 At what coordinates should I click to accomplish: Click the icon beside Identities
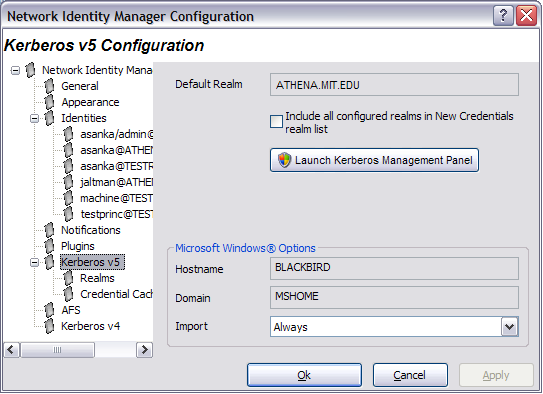(x=50, y=118)
